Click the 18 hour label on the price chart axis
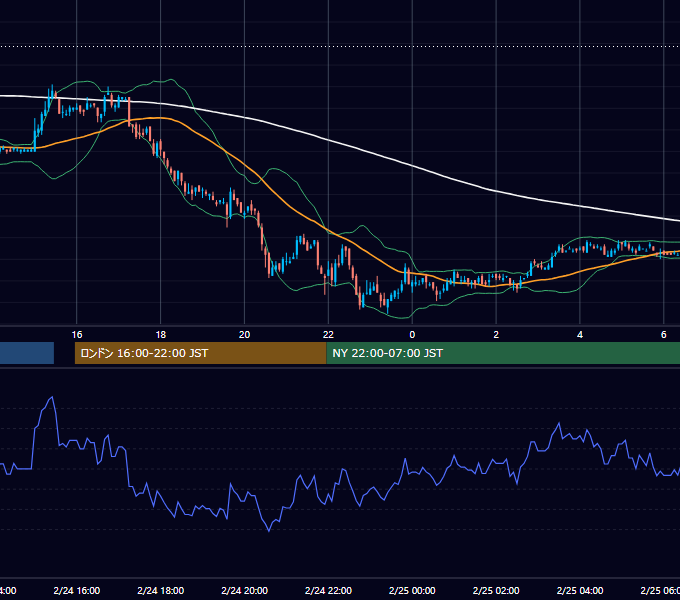680x600 pixels. pyautogui.click(x=160, y=335)
